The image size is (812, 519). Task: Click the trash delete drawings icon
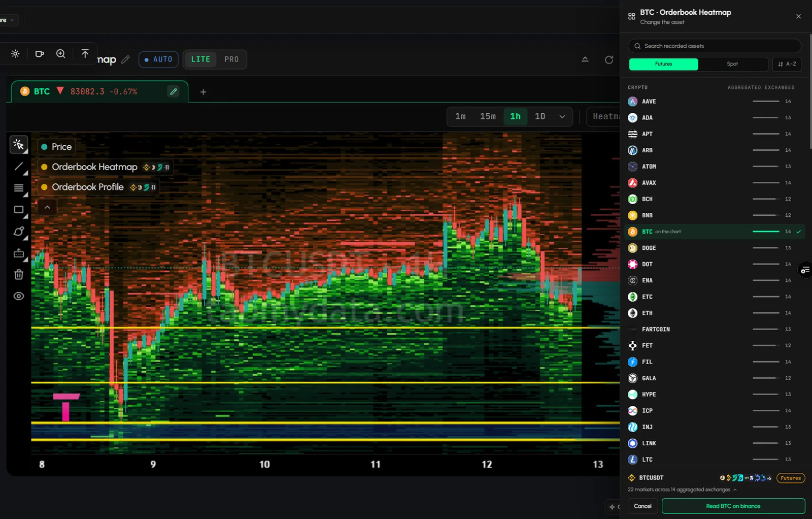pos(19,275)
